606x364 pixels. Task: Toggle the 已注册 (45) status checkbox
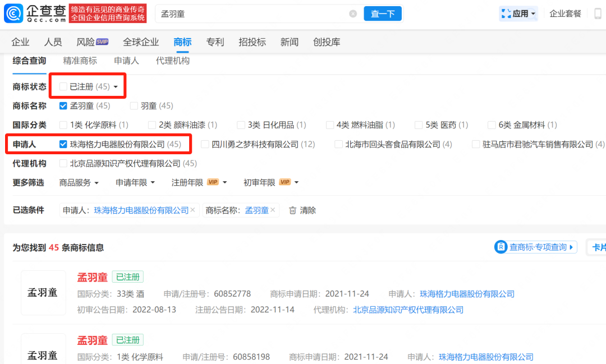click(x=63, y=86)
